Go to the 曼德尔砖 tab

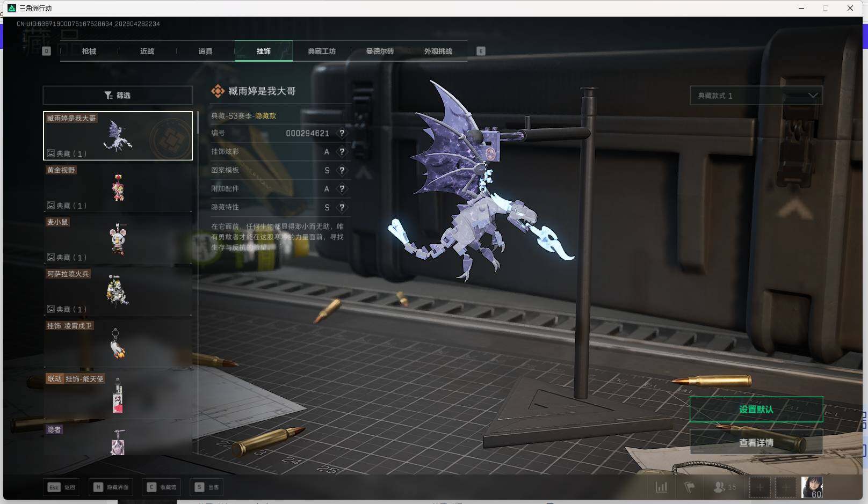pos(380,52)
